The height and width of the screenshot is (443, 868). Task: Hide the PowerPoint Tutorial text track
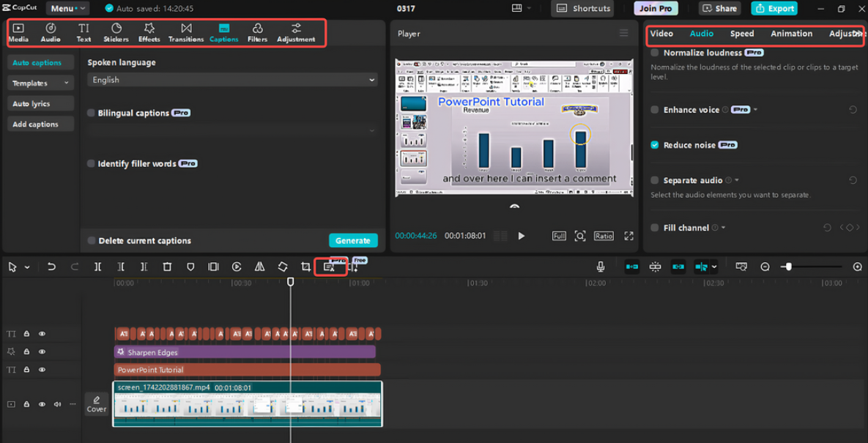coord(42,370)
